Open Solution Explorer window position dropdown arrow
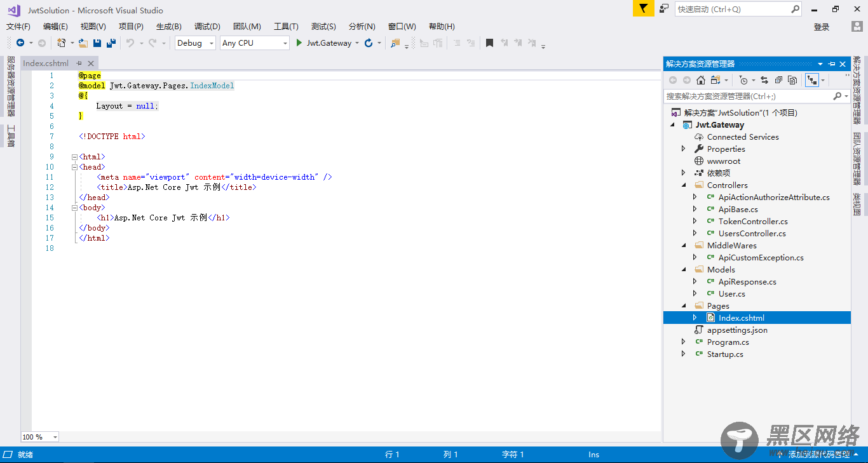Screen dimensions: 868x463 (820, 64)
